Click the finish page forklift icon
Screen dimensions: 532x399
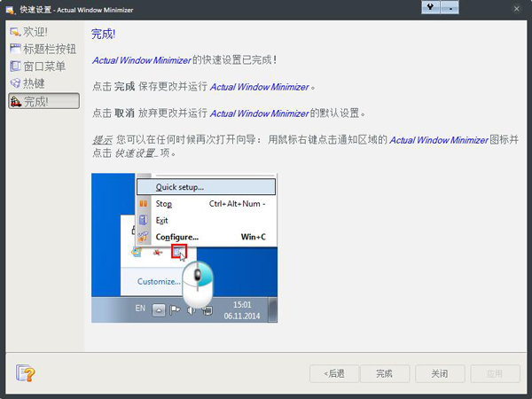pos(16,101)
